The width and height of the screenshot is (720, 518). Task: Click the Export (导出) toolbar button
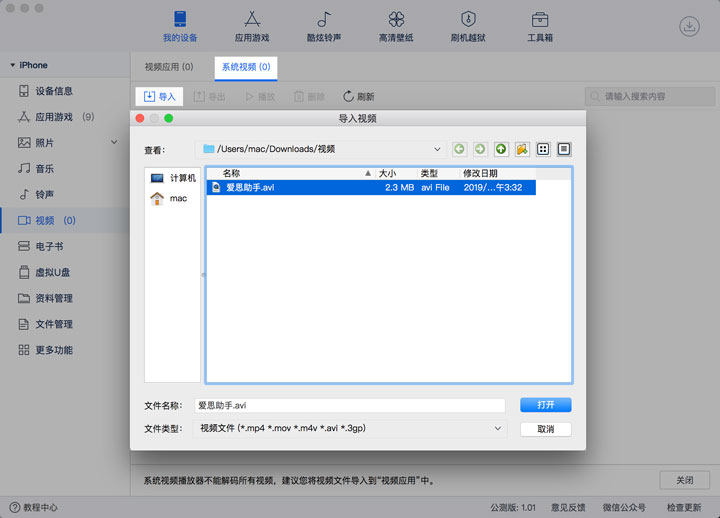coord(209,96)
